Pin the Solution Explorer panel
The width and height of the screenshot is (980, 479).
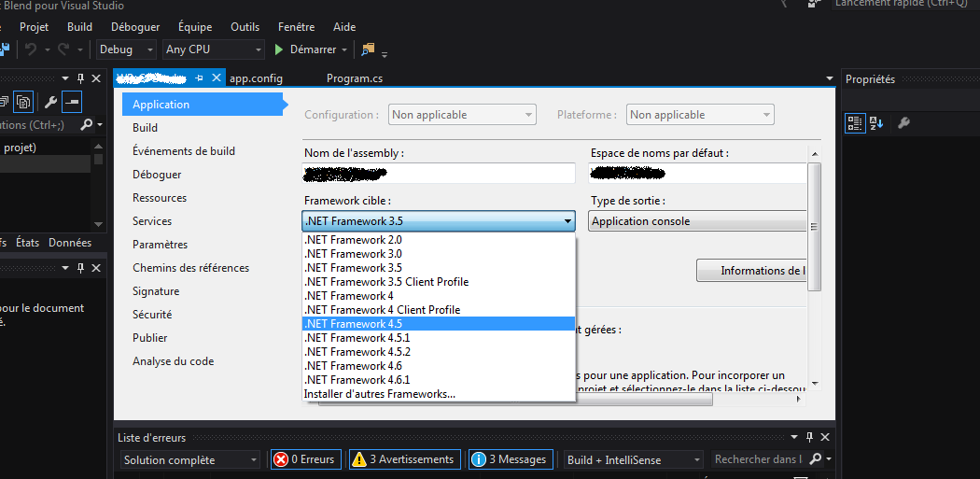80,78
